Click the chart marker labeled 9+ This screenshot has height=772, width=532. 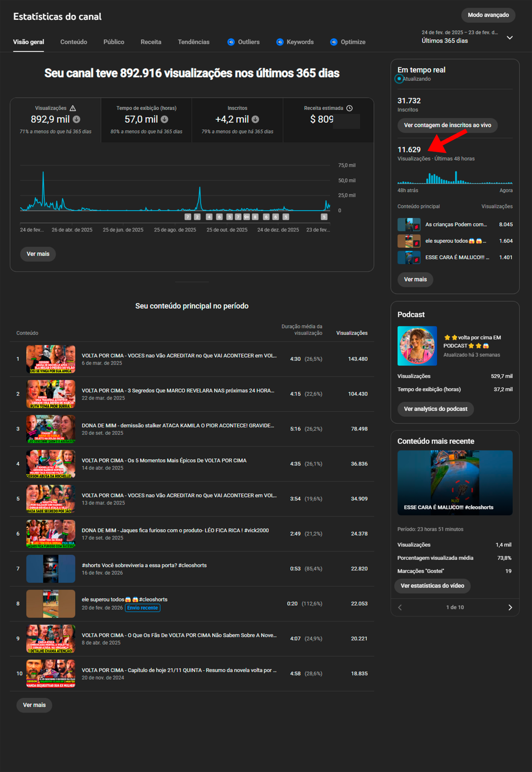[247, 217]
